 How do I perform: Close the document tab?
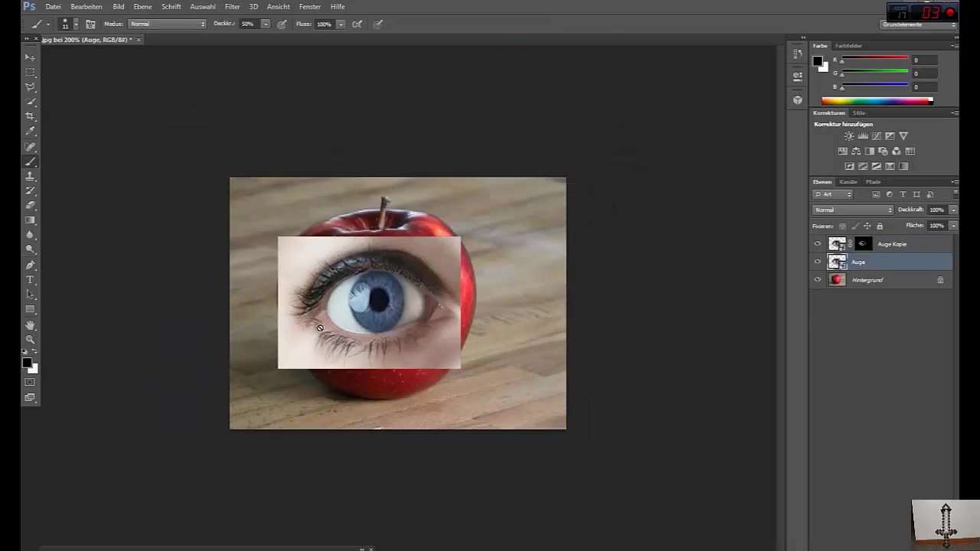[139, 40]
